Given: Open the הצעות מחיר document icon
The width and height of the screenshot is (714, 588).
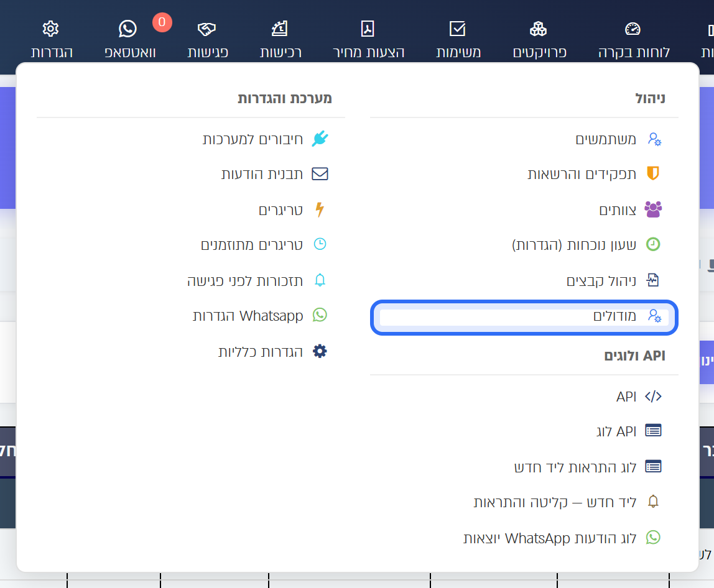Looking at the screenshot, I should pyautogui.click(x=368, y=29).
